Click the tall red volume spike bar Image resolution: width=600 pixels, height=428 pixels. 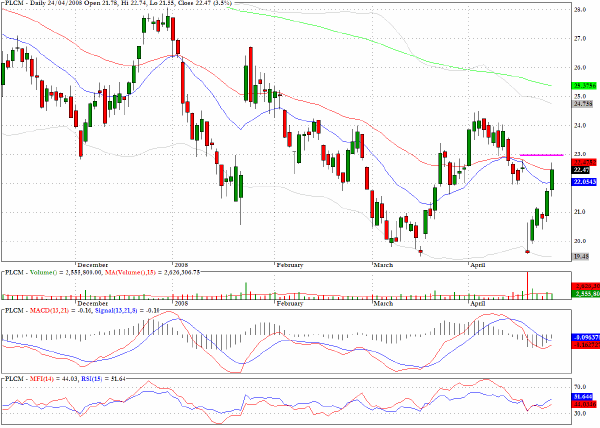pyautogui.click(x=527, y=285)
